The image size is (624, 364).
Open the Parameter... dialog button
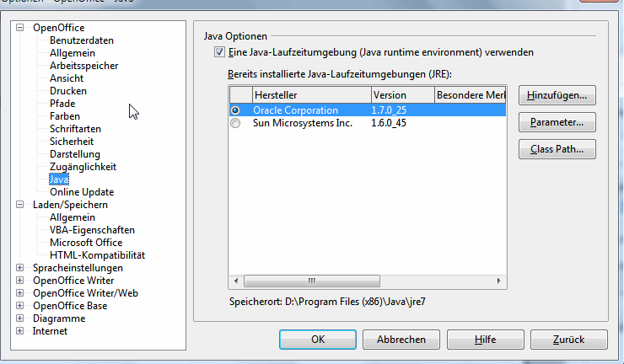point(557,123)
